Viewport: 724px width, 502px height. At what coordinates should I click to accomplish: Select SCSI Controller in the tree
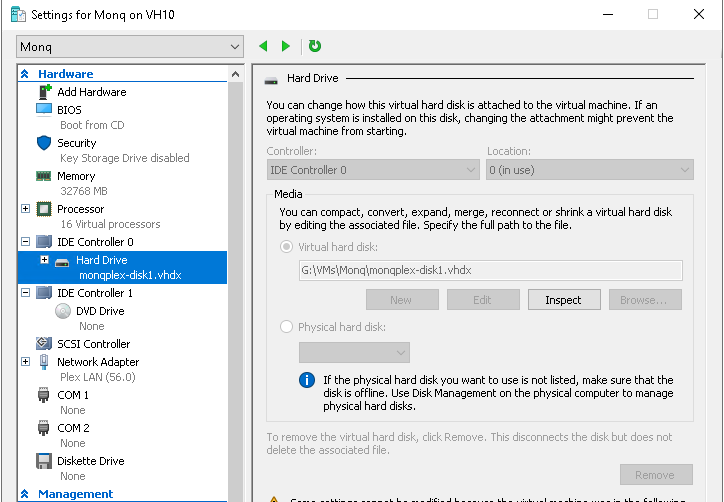pos(94,344)
